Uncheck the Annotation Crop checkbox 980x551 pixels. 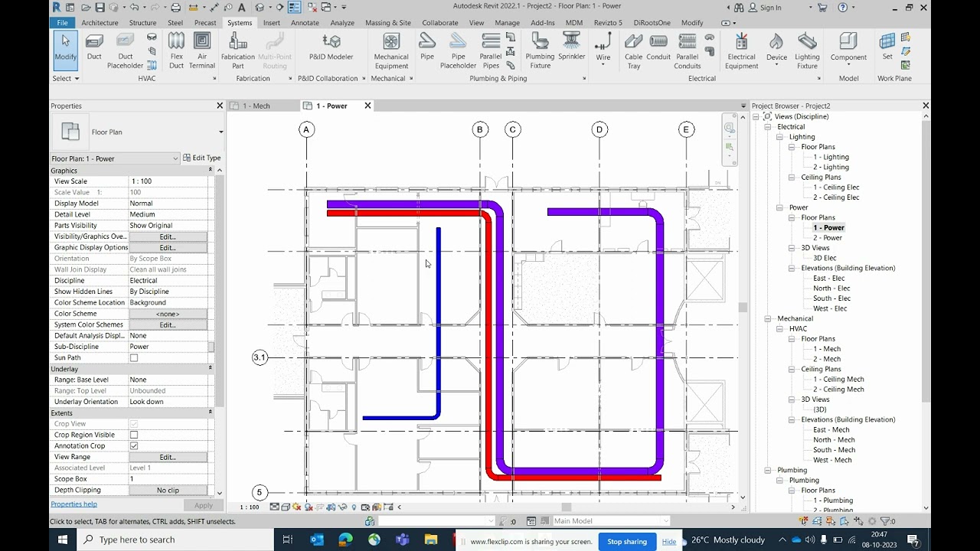[134, 445]
